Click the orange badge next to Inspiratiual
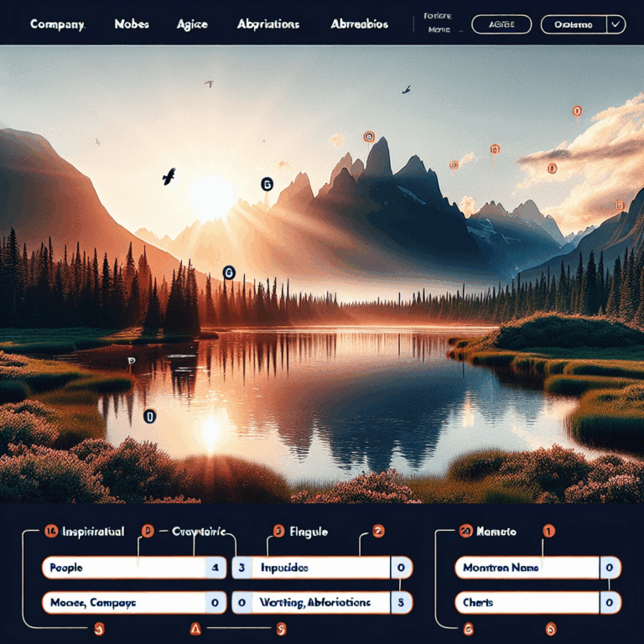 [28, 532]
